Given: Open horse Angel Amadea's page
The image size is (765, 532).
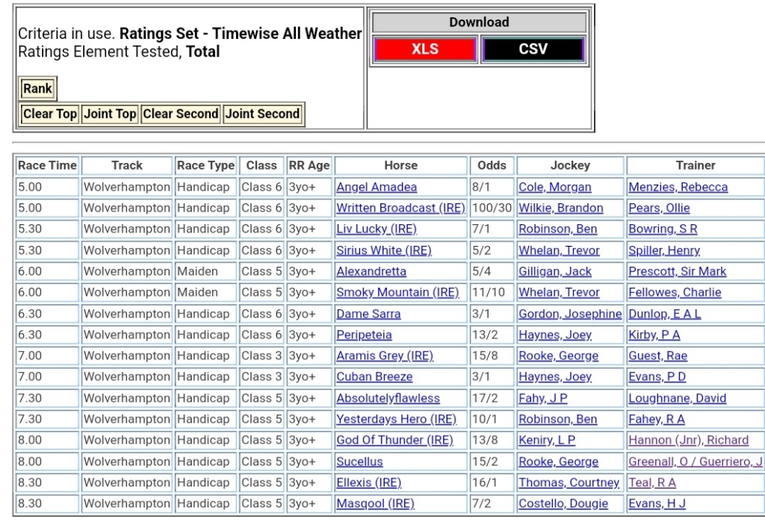Looking at the screenshot, I should [x=377, y=188].
